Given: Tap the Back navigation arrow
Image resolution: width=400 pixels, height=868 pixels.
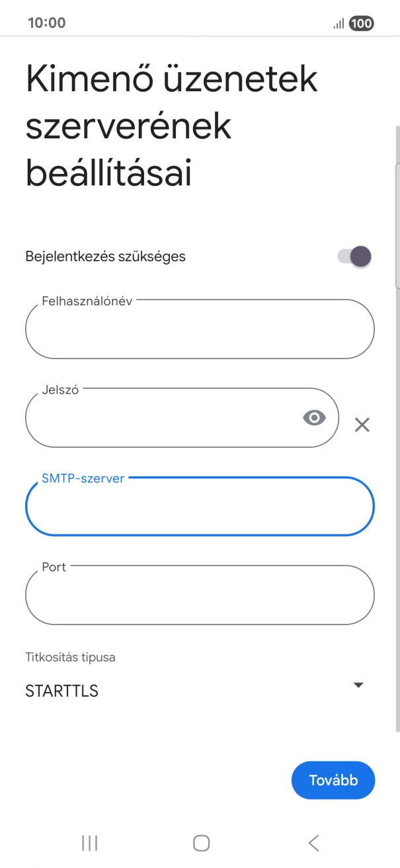Looking at the screenshot, I should pyautogui.click(x=312, y=843).
